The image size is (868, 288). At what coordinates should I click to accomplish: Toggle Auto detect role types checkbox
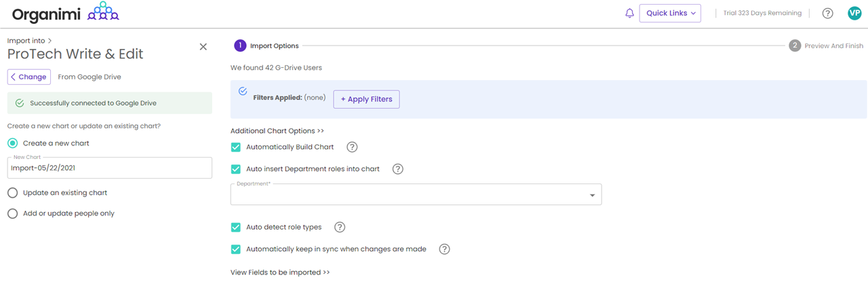(x=236, y=228)
